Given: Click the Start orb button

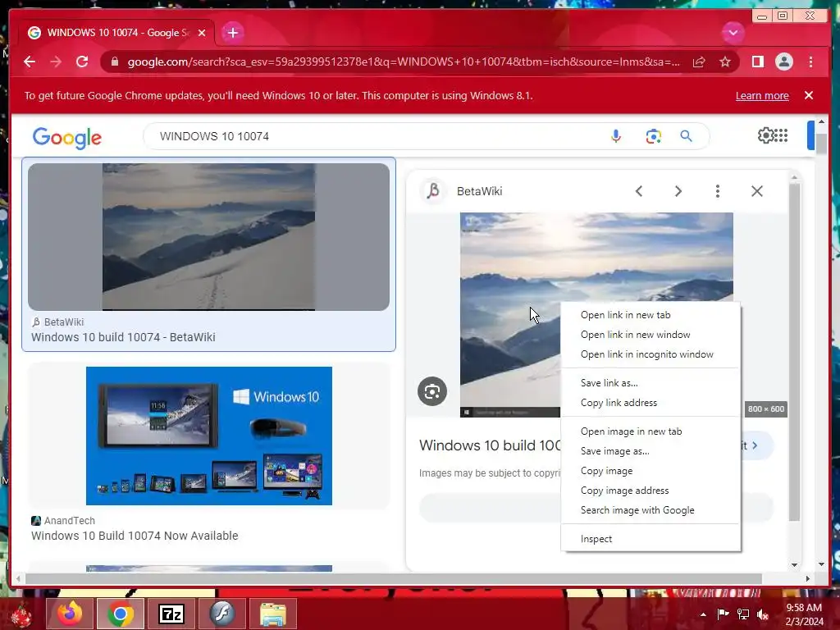Looking at the screenshot, I should [21, 615].
